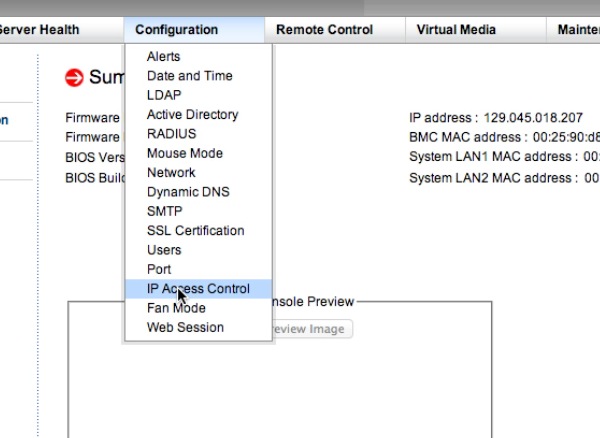600x438 pixels.
Task: Click the Port menu item
Action: coord(159,269)
